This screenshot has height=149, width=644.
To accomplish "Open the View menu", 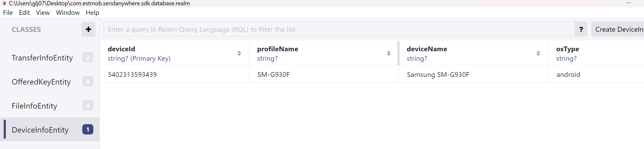I will [x=43, y=13].
